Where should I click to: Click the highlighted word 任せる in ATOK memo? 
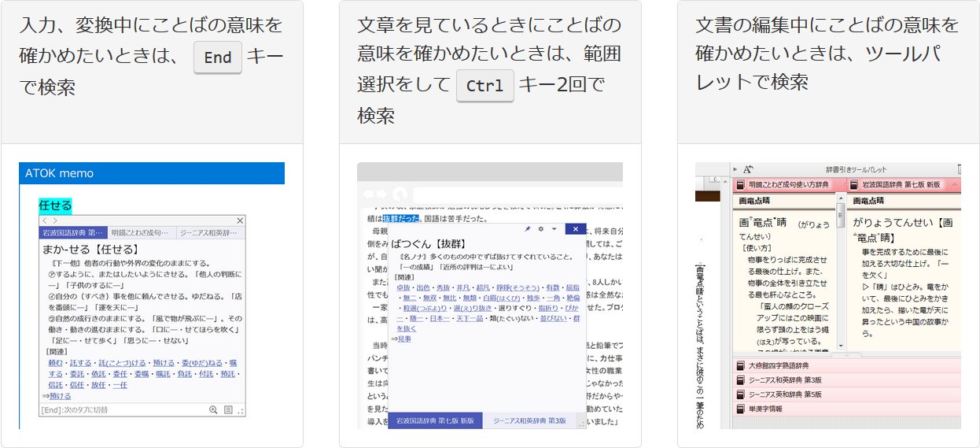pos(55,205)
